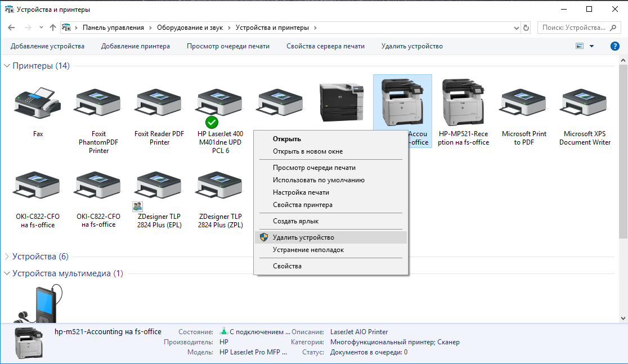The width and height of the screenshot is (628, 364).
Task: Click toolbar Удалить устройство button
Action: click(x=412, y=46)
